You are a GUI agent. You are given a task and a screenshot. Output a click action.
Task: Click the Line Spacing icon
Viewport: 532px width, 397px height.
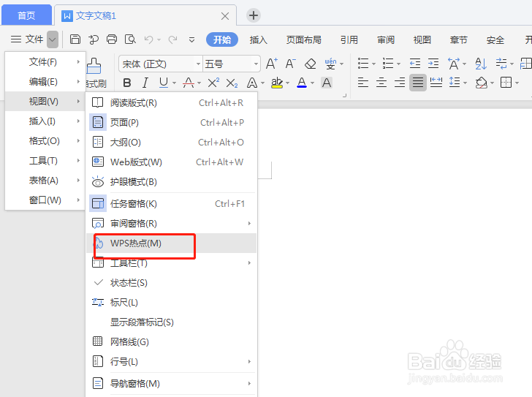tap(455, 82)
